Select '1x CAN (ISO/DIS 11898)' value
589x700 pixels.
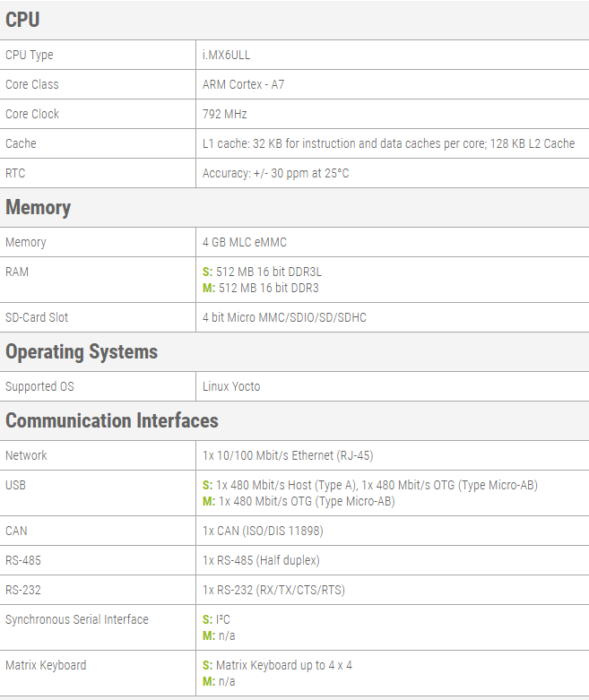[263, 531]
